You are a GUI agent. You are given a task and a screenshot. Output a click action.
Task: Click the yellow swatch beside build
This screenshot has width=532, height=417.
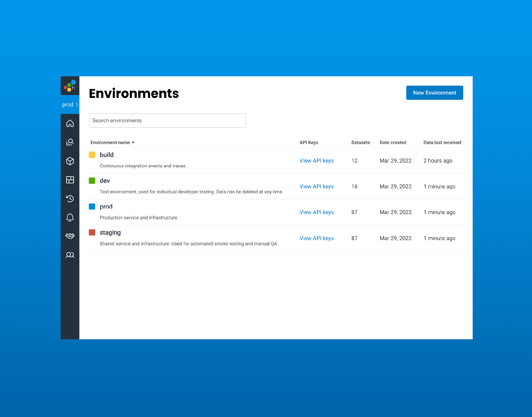coord(92,154)
